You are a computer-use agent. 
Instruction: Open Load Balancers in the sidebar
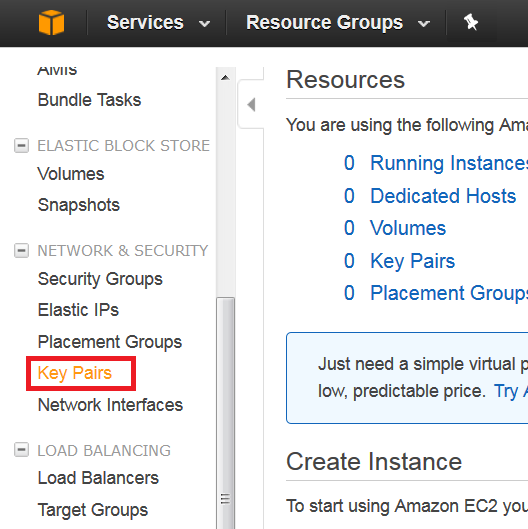98,478
